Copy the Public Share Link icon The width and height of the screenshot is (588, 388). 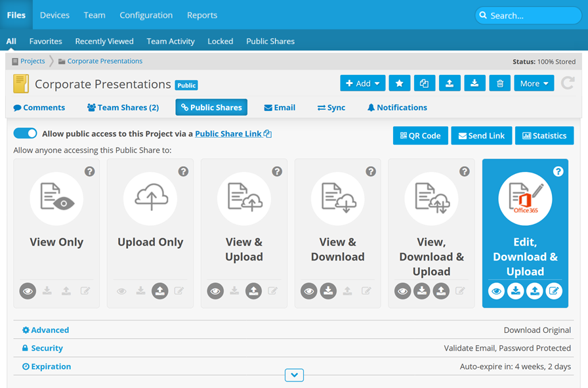tap(268, 134)
